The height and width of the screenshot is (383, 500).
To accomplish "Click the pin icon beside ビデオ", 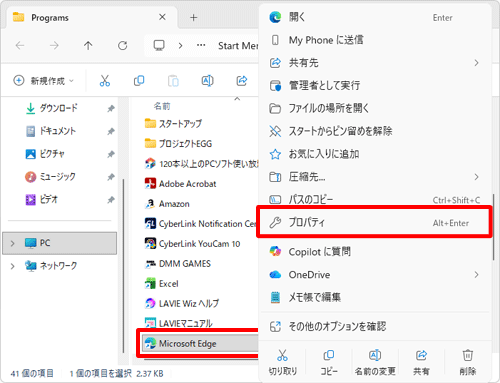I will (111, 200).
